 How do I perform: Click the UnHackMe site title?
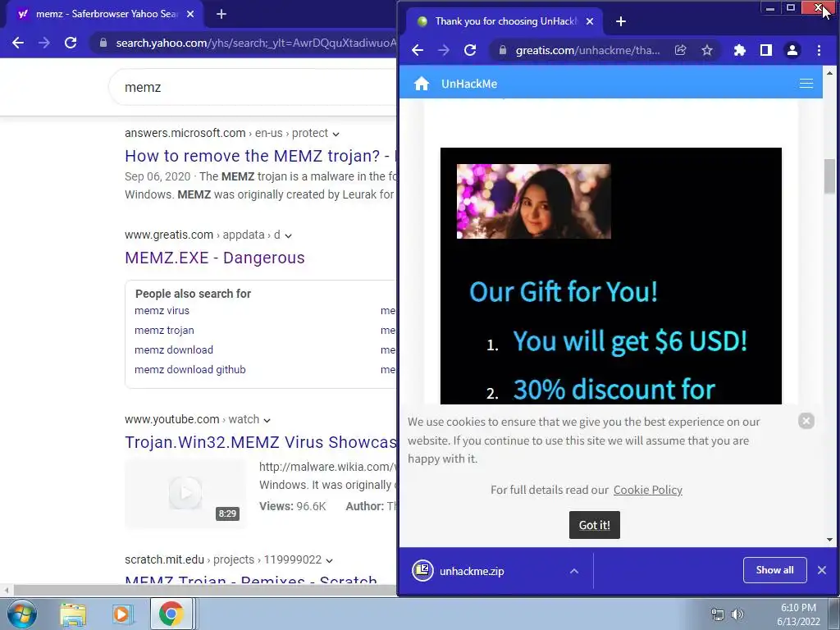click(468, 84)
